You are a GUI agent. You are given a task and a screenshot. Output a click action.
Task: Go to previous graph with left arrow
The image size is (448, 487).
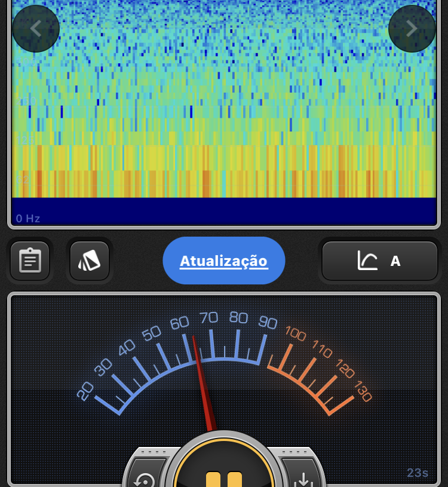point(35,29)
